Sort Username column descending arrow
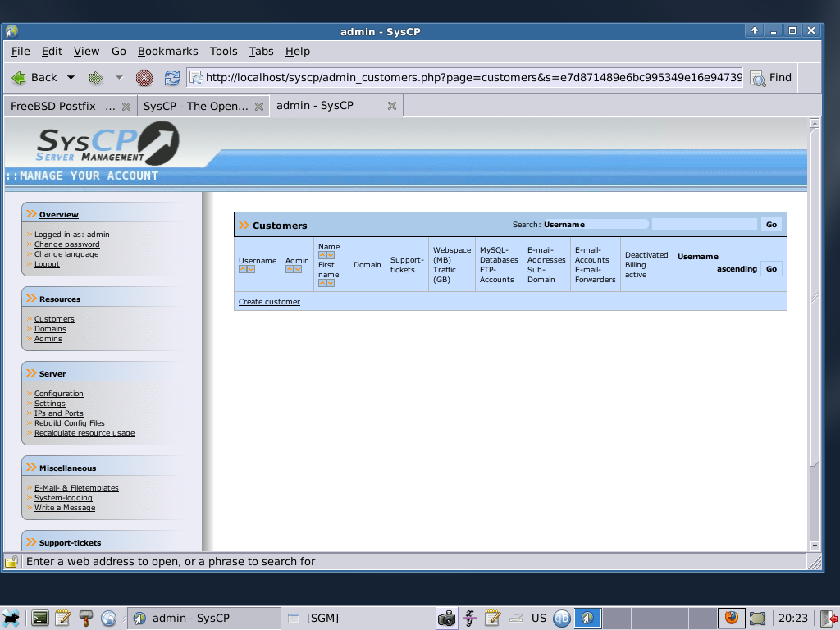The height and width of the screenshot is (630, 840). point(251,269)
